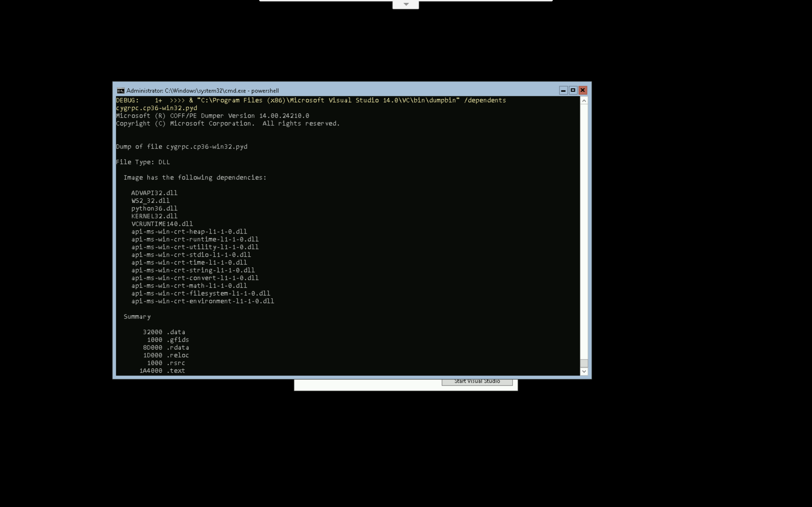This screenshot has width=812, height=507.
Task: Select the KERNEL32.dll line in the list
Action: click(x=154, y=216)
